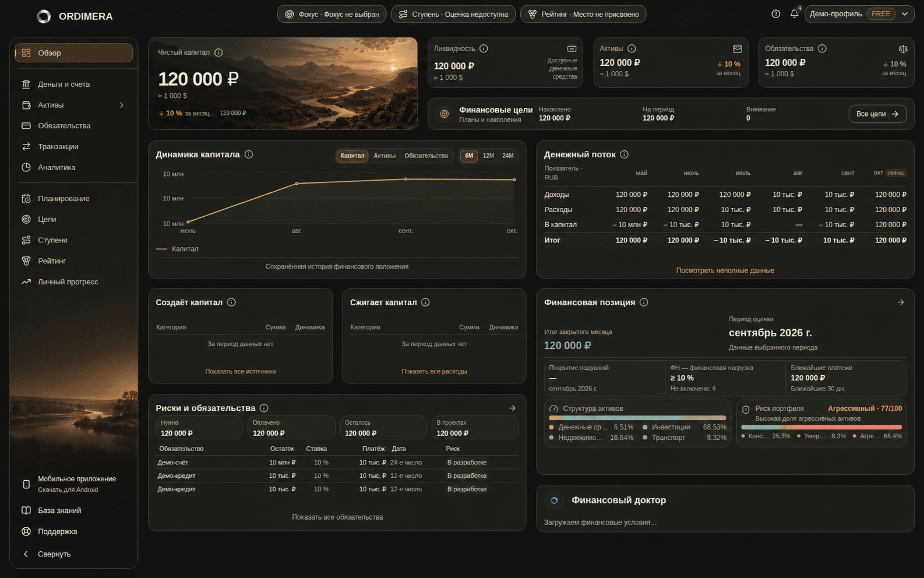
Task: Click the Все цели button
Action: tap(877, 114)
